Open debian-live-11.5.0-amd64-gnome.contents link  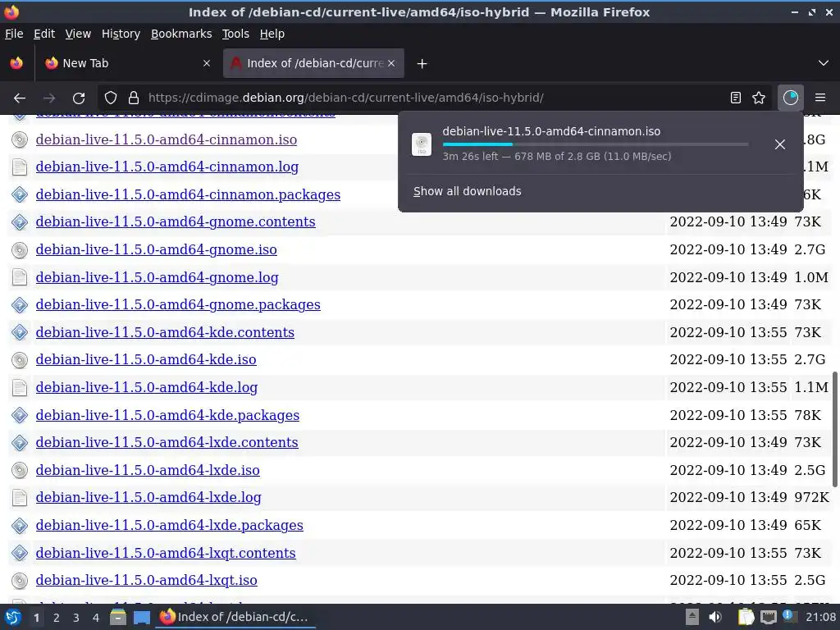click(x=176, y=221)
